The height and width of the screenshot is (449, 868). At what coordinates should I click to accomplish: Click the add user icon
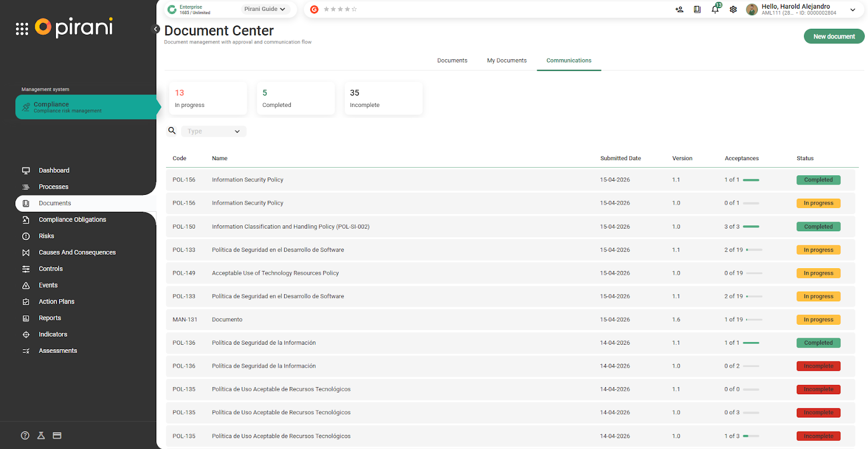tap(679, 9)
